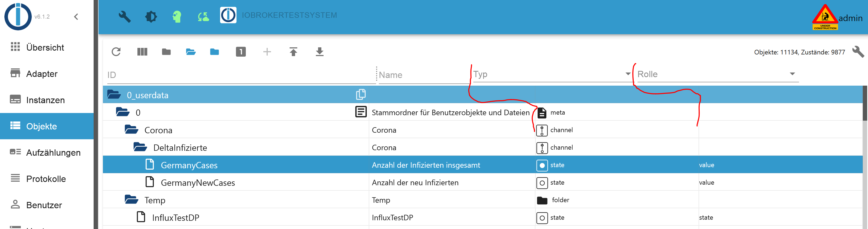Click the state type icon in GermanyNewCases row

click(542, 183)
